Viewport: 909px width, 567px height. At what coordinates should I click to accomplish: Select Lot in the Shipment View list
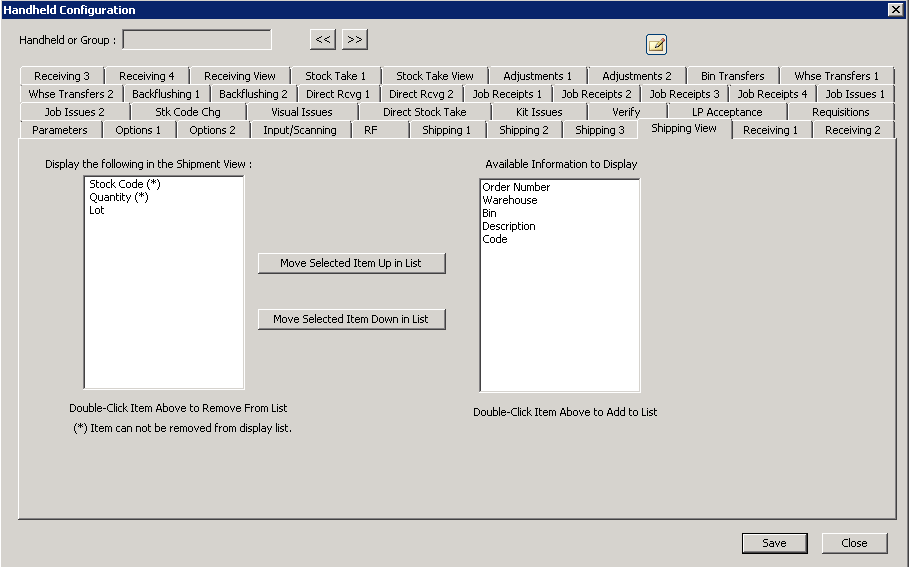click(x=97, y=211)
